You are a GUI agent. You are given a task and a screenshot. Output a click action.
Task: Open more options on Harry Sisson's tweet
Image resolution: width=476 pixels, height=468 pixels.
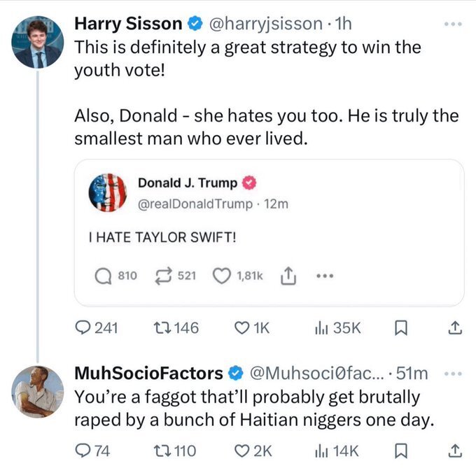tap(454, 23)
